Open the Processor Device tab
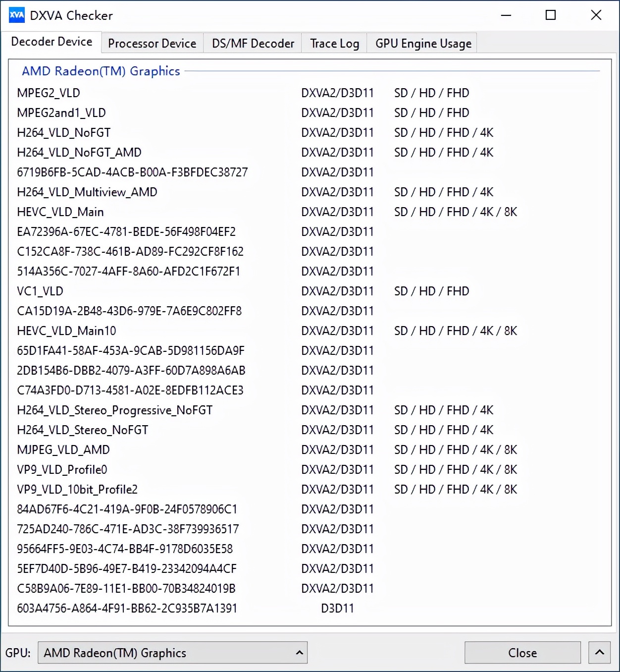This screenshot has height=672, width=620. pos(152,44)
